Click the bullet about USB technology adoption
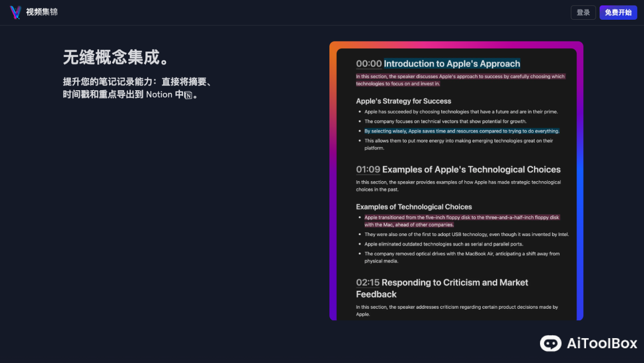The width and height of the screenshot is (644, 363). [466, 235]
